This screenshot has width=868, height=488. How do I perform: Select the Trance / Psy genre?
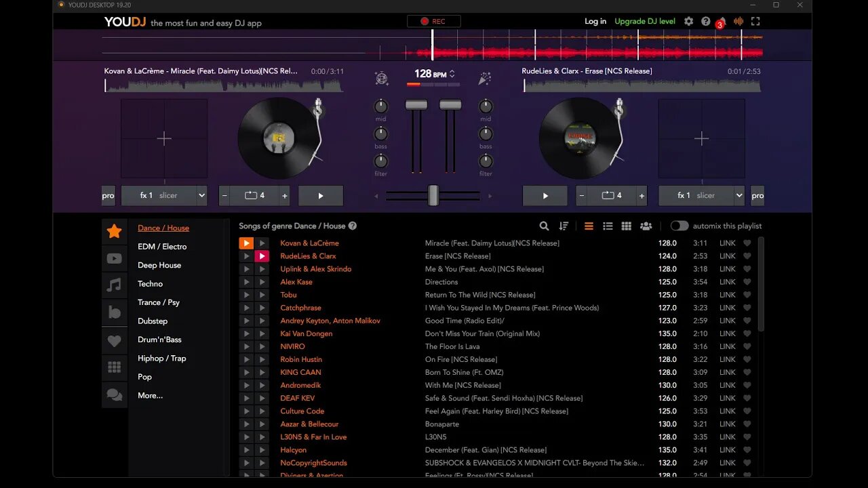(159, 303)
